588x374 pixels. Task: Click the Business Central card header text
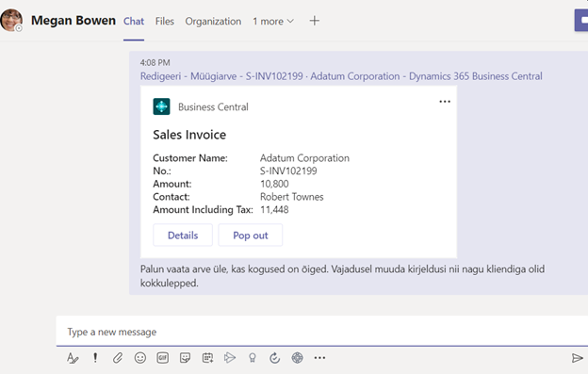click(213, 107)
